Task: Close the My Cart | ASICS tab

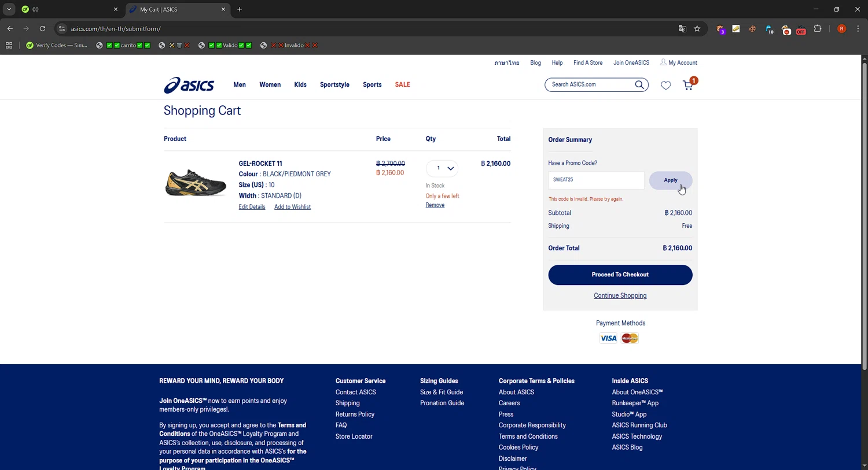Action: (223, 9)
